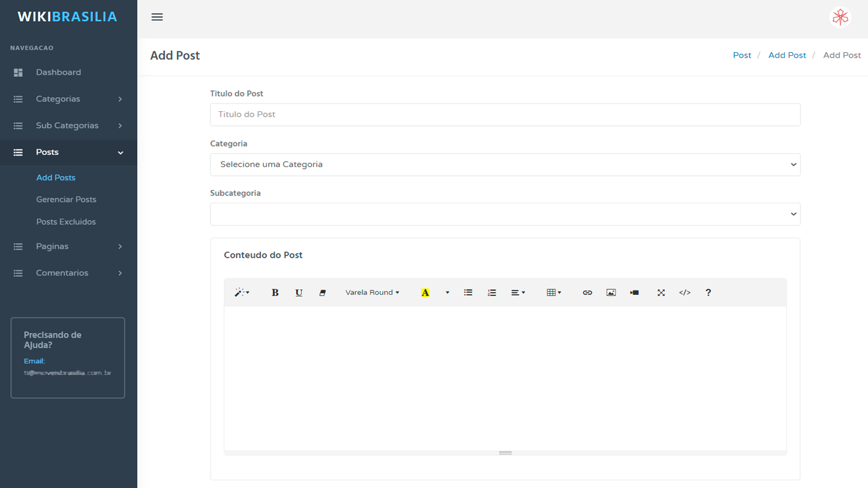
Task: Click the Titulo do Post field
Action: point(505,114)
